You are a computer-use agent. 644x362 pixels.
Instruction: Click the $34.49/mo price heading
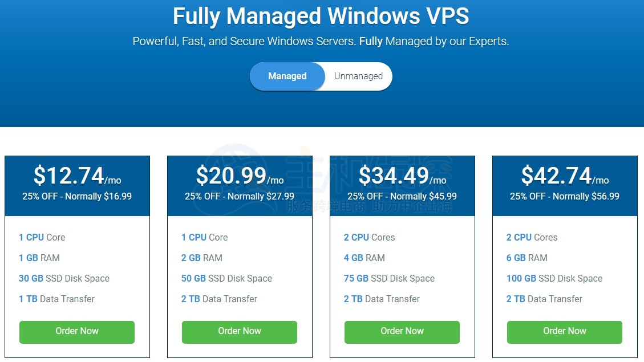(x=403, y=176)
